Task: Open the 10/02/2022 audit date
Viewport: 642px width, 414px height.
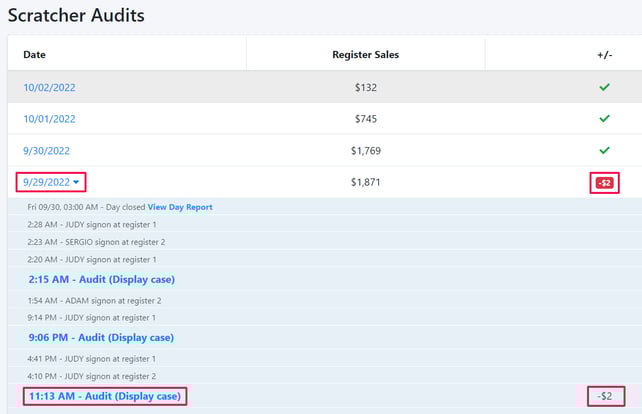Action: tap(49, 87)
